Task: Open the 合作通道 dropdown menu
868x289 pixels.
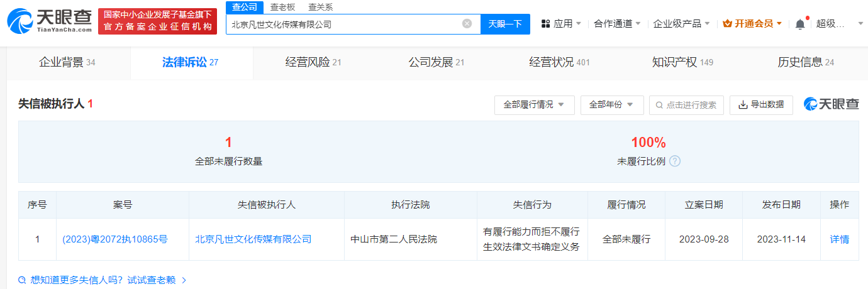Action: pos(617,24)
